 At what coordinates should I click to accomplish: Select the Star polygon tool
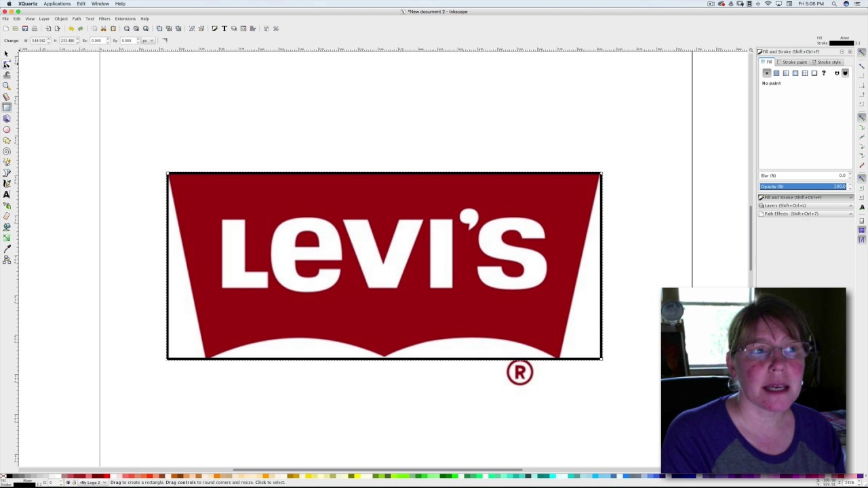[7, 140]
